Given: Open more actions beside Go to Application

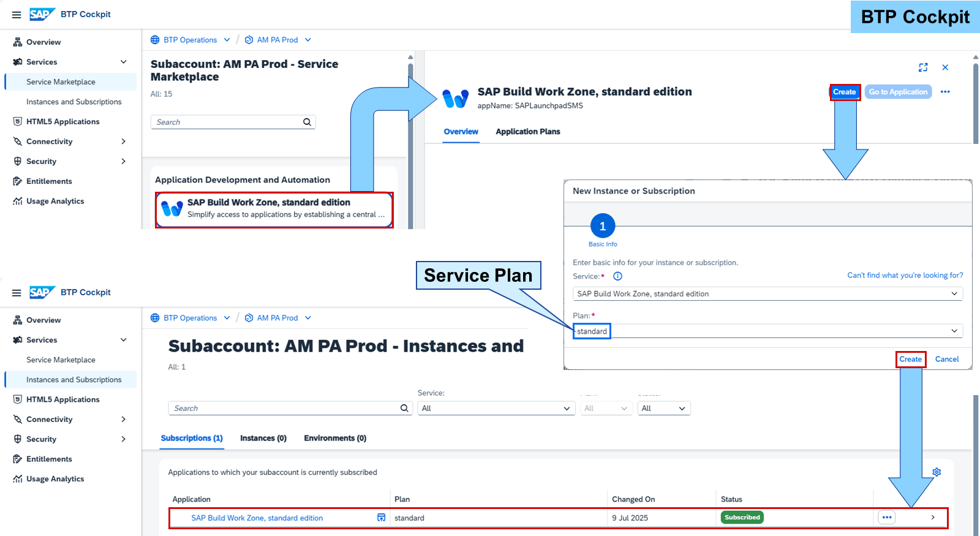Looking at the screenshot, I should [945, 92].
